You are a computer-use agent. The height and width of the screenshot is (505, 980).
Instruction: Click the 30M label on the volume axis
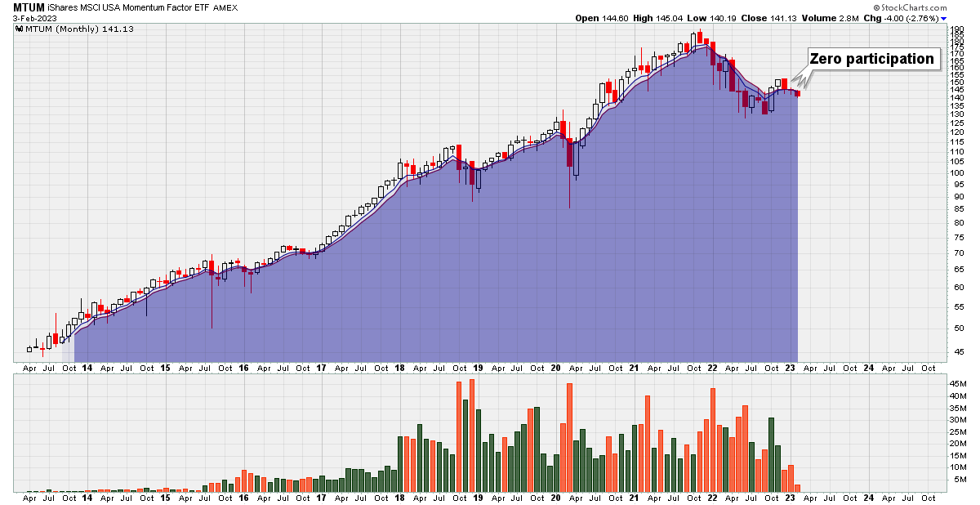pos(958,420)
